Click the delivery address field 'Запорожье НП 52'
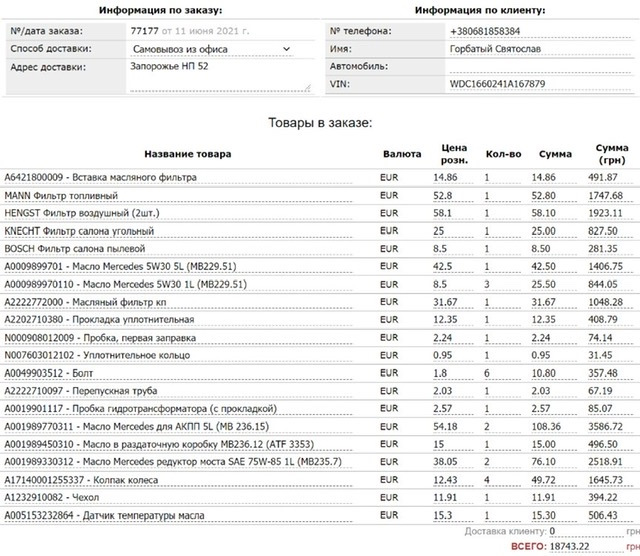The image size is (640, 556). [220, 76]
